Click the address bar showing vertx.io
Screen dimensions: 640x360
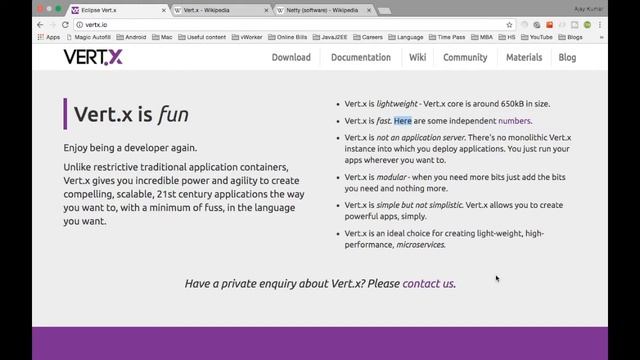click(x=294, y=25)
